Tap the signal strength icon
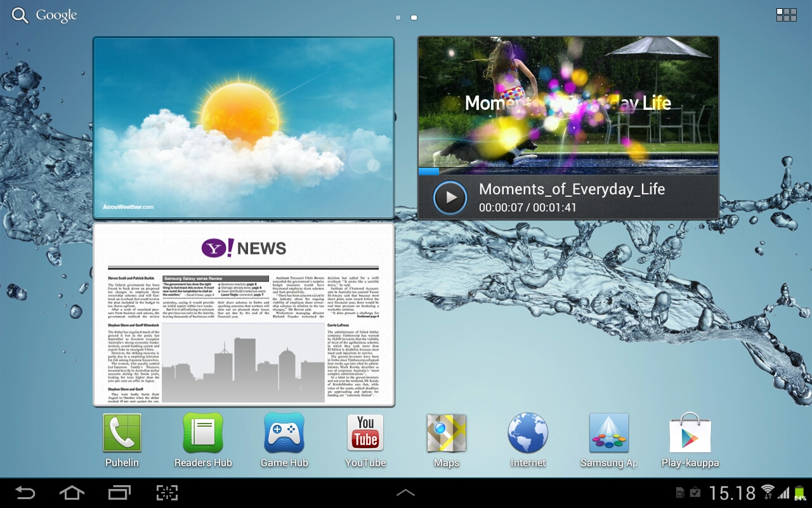 tap(784, 493)
